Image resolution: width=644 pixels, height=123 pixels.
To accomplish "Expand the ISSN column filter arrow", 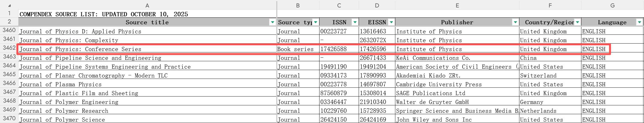I will click(x=355, y=22).
